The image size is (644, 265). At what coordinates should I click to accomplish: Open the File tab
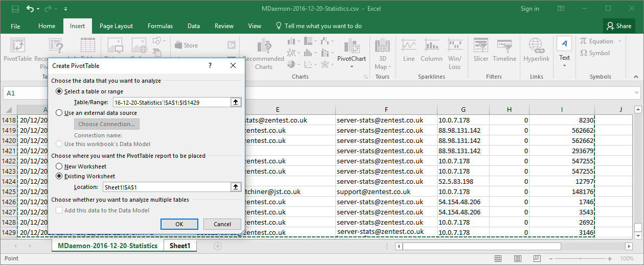tap(15, 26)
